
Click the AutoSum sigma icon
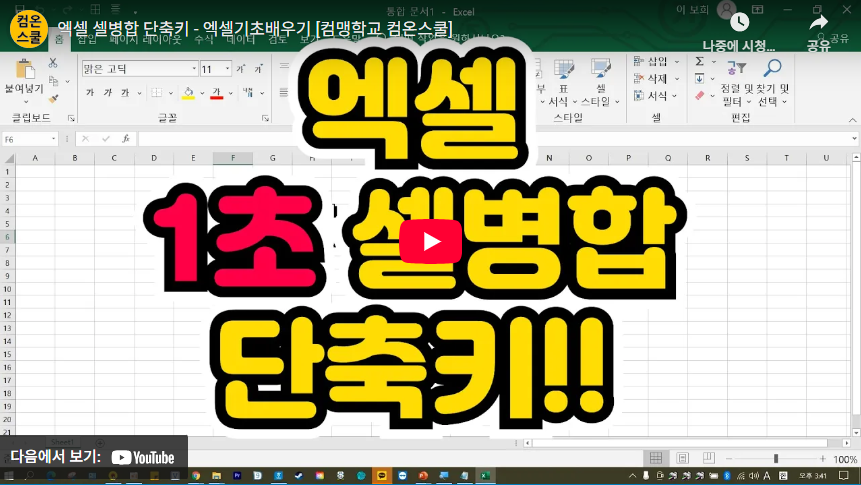[x=700, y=62]
